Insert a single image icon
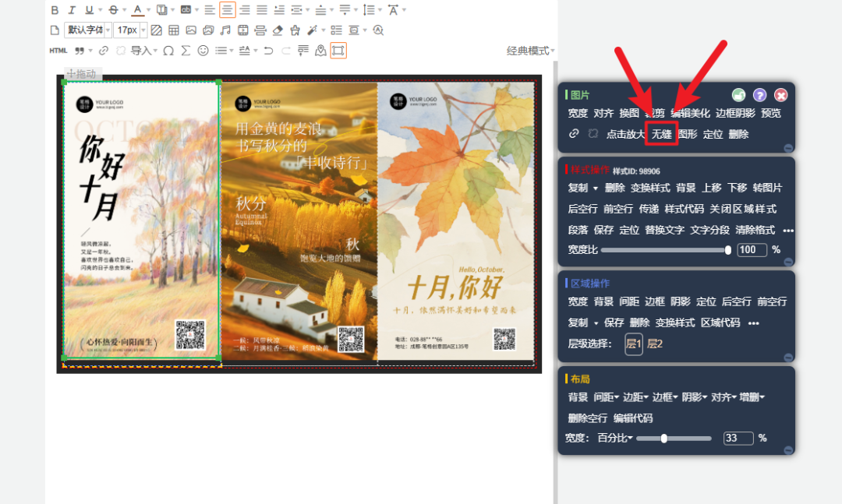 [x=191, y=30]
